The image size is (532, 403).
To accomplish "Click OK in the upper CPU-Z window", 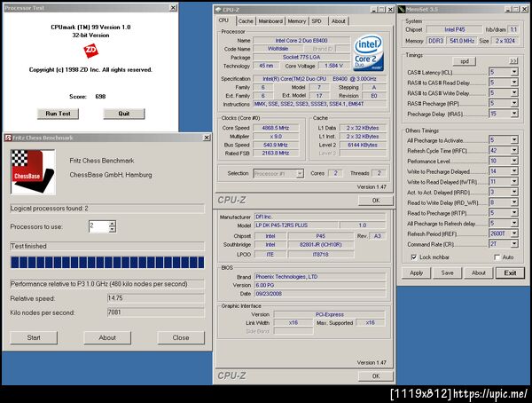I will tap(376, 201).
